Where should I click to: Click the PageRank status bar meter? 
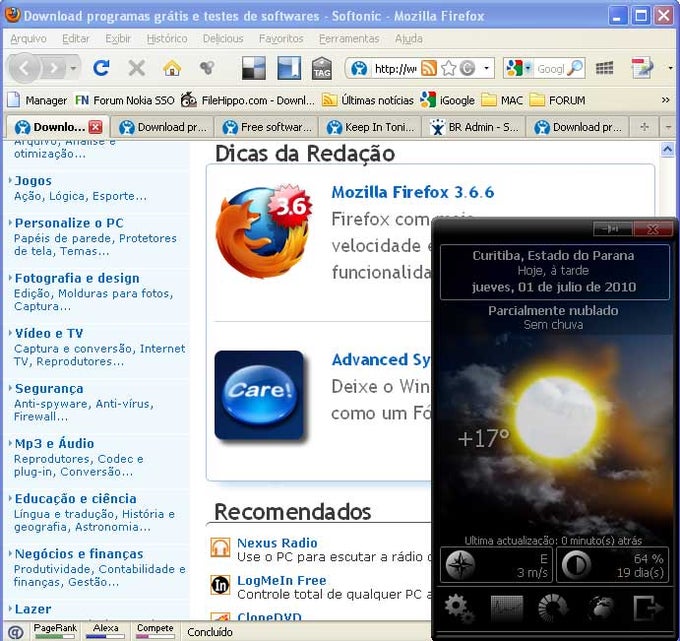click(55, 631)
